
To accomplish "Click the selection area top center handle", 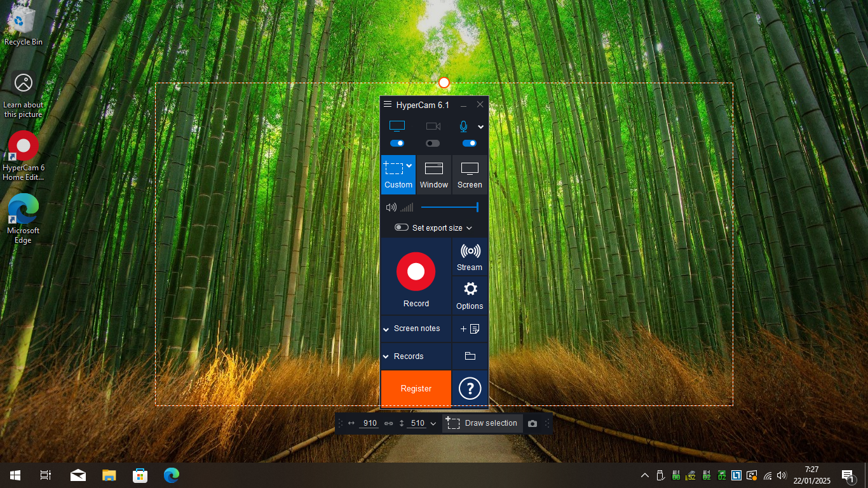I will pos(444,83).
